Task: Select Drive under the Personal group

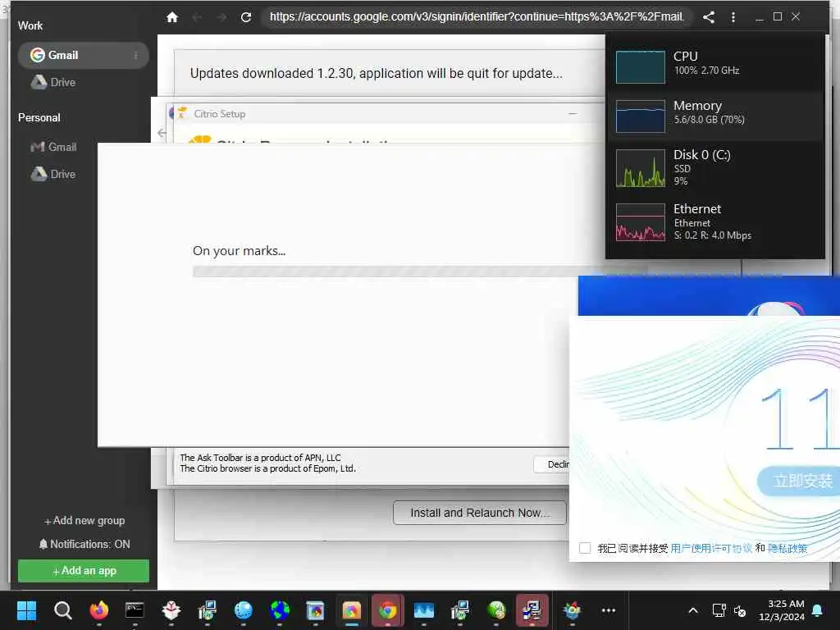Action: tap(53, 174)
